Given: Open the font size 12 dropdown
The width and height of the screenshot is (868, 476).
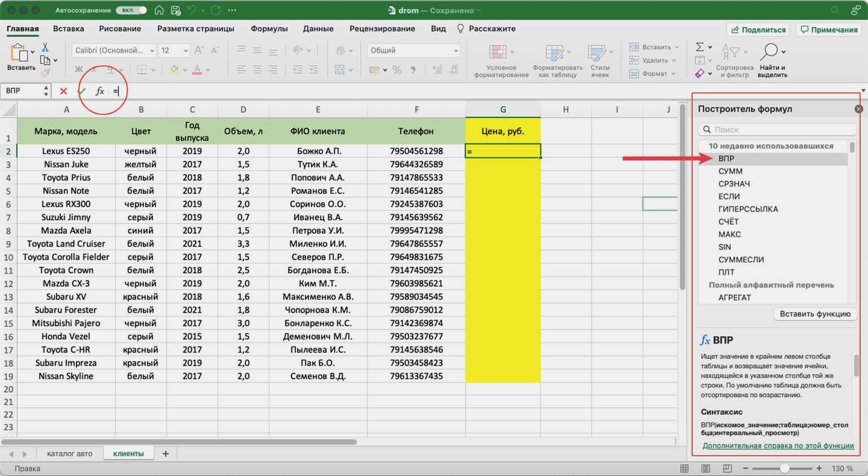Looking at the screenshot, I should pyautogui.click(x=174, y=51).
